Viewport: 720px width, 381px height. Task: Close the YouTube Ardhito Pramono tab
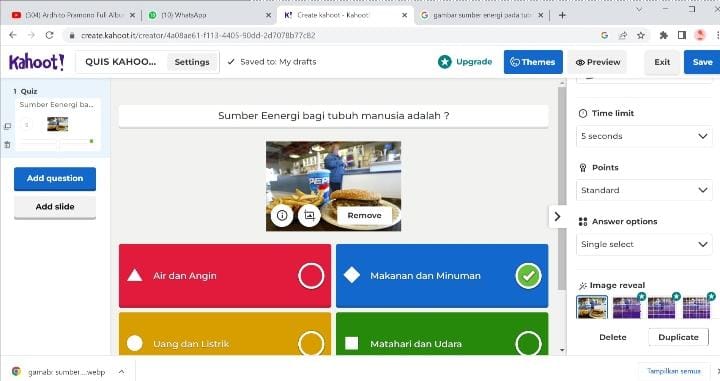coord(132,15)
